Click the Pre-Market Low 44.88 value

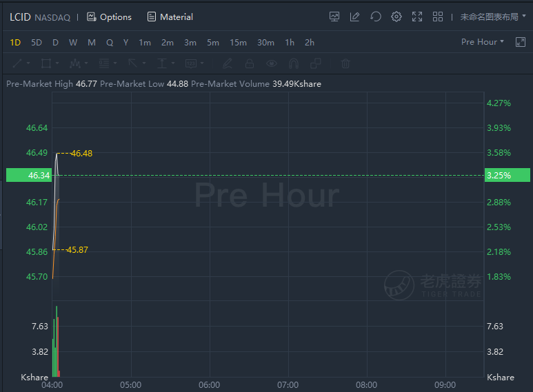[177, 84]
